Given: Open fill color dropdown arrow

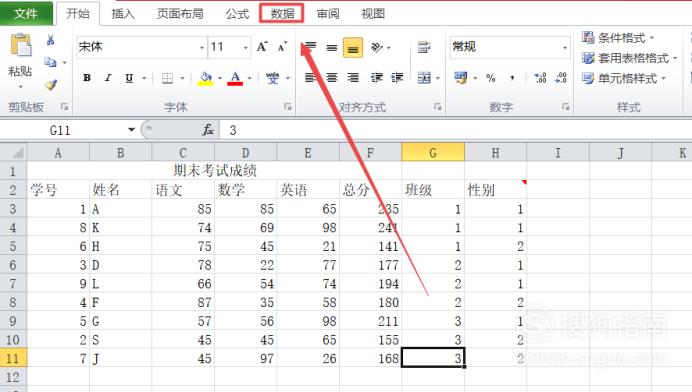Looking at the screenshot, I should point(220,79).
